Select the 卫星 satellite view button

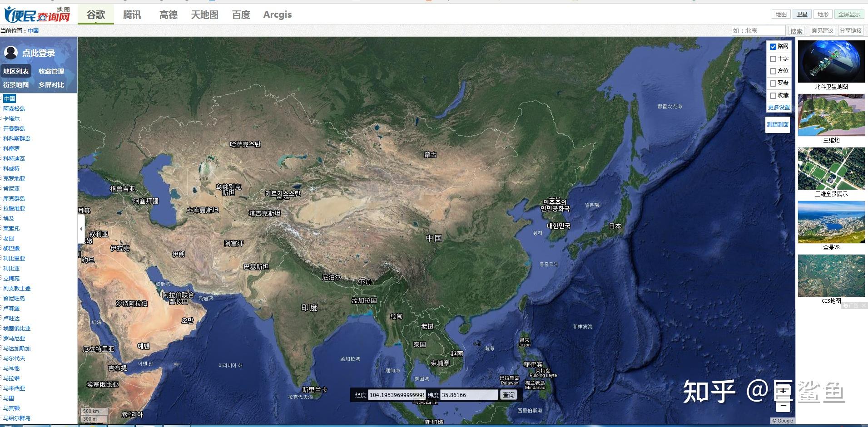coord(802,15)
